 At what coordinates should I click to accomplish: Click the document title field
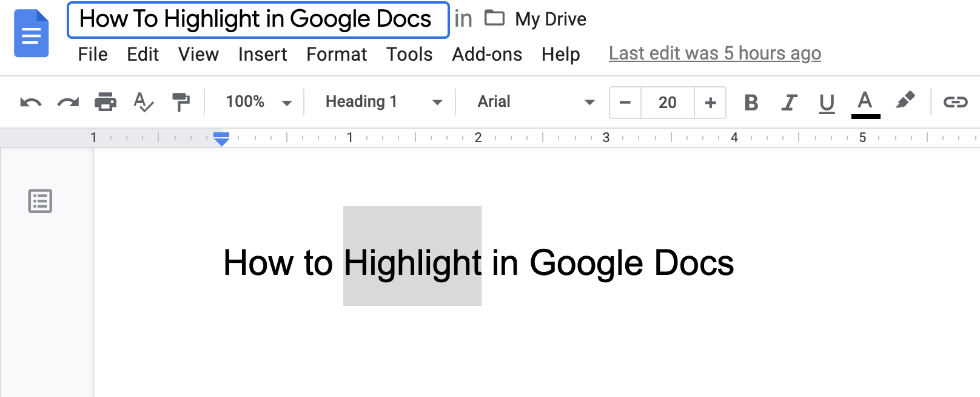pyautogui.click(x=258, y=20)
